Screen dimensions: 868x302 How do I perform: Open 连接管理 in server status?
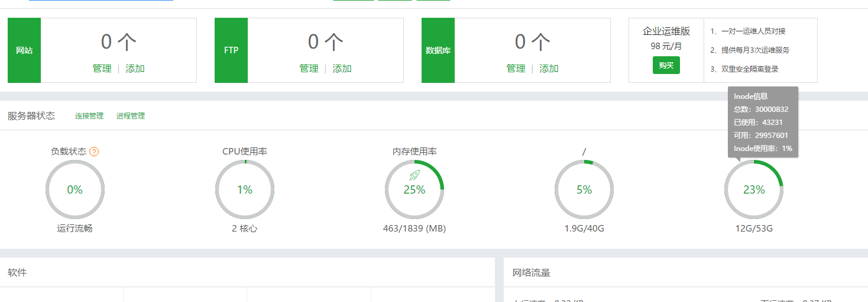[x=89, y=116]
